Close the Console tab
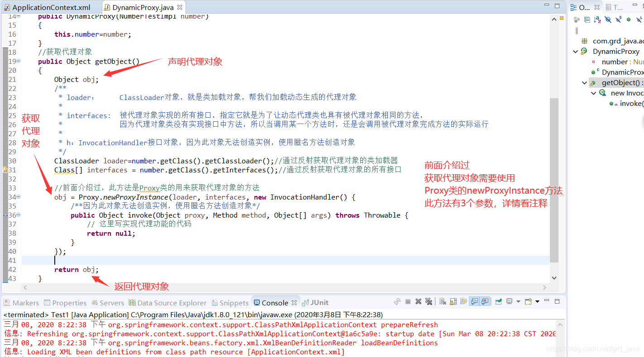Screen dimensions: 644x357 tap(294, 303)
